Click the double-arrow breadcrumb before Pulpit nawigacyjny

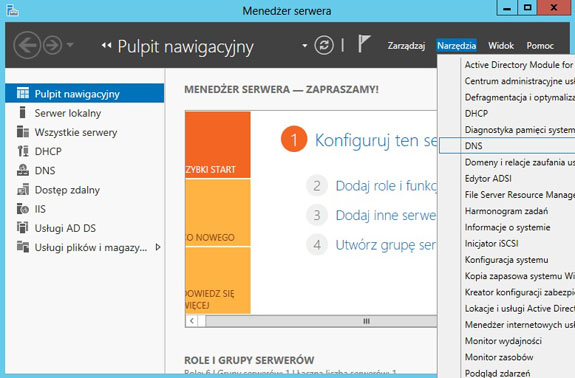tap(106, 45)
